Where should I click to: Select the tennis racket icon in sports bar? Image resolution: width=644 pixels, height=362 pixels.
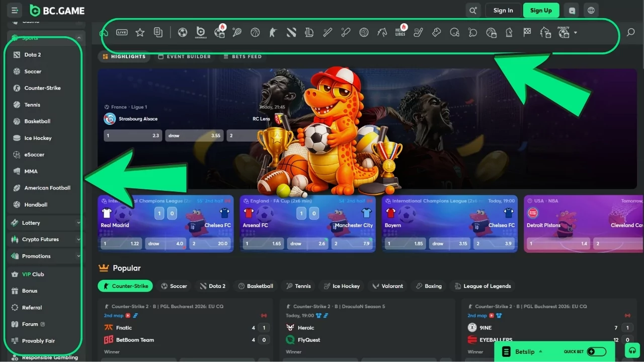[237, 32]
